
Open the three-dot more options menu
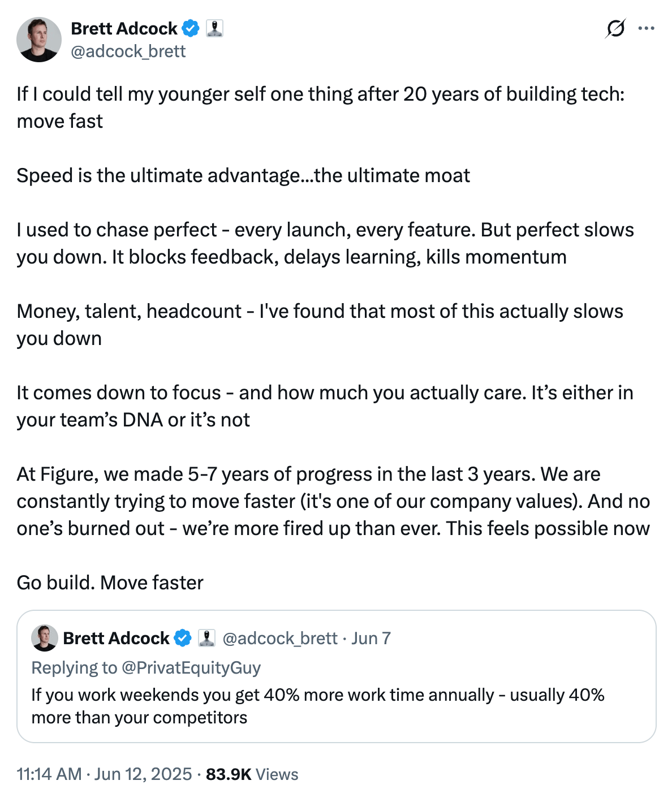646,28
